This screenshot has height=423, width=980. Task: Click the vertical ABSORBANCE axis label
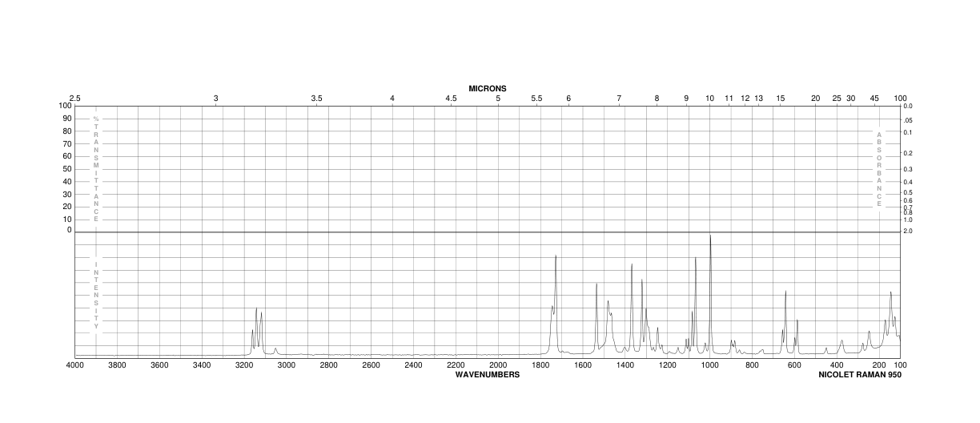(x=878, y=169)
